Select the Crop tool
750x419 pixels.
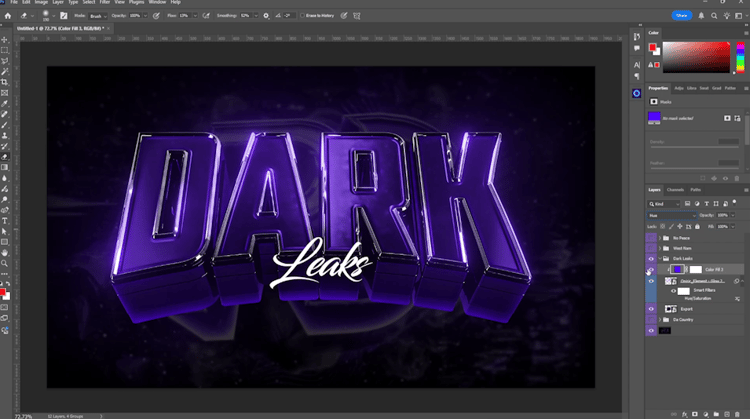[5, 82]
